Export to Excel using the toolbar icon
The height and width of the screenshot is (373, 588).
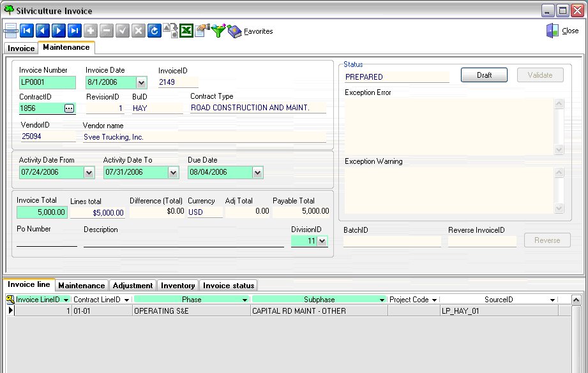[x=186, y=31]
